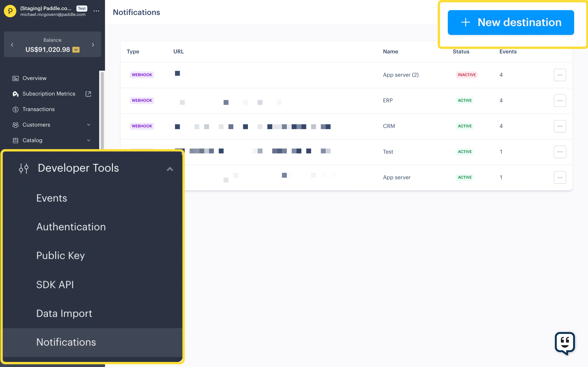
Task: Click the Developer Tools icon
Action: click(24, 169)
